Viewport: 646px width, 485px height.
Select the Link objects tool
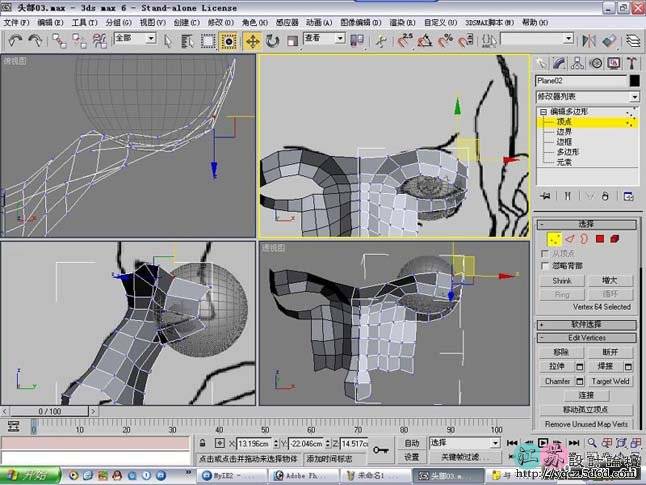(59, 41)
